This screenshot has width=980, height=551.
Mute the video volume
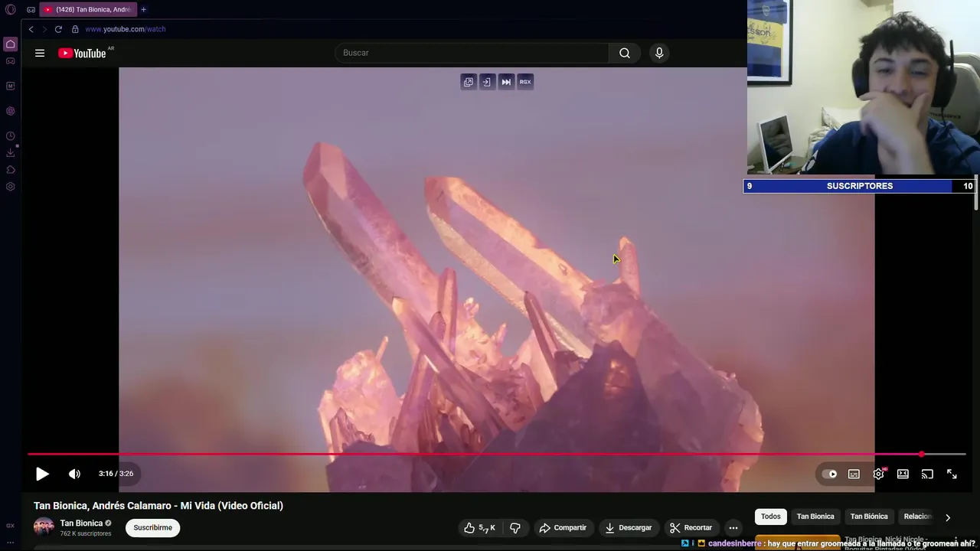coord(74,474)
